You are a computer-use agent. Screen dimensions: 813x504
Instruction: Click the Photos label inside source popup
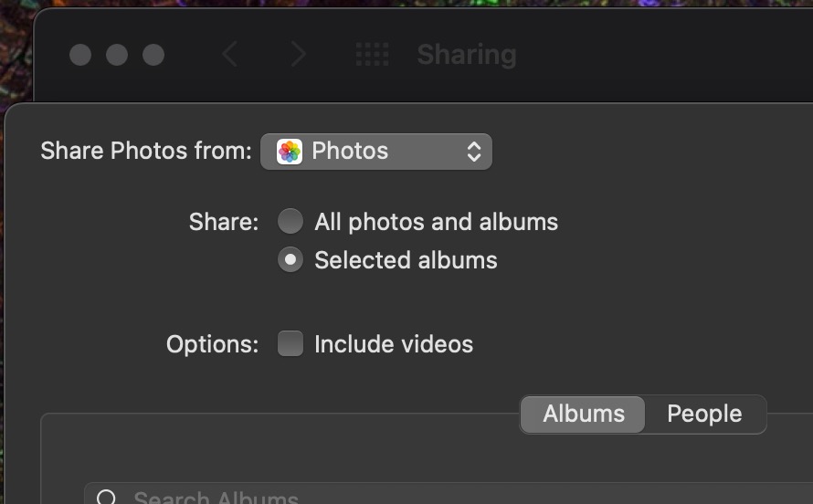(x=350, y=152)
